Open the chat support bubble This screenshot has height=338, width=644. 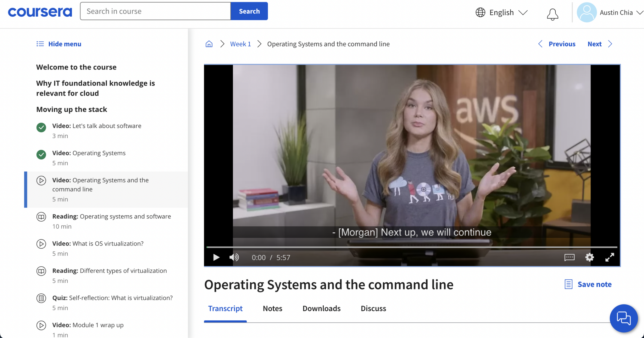point(623,318)
